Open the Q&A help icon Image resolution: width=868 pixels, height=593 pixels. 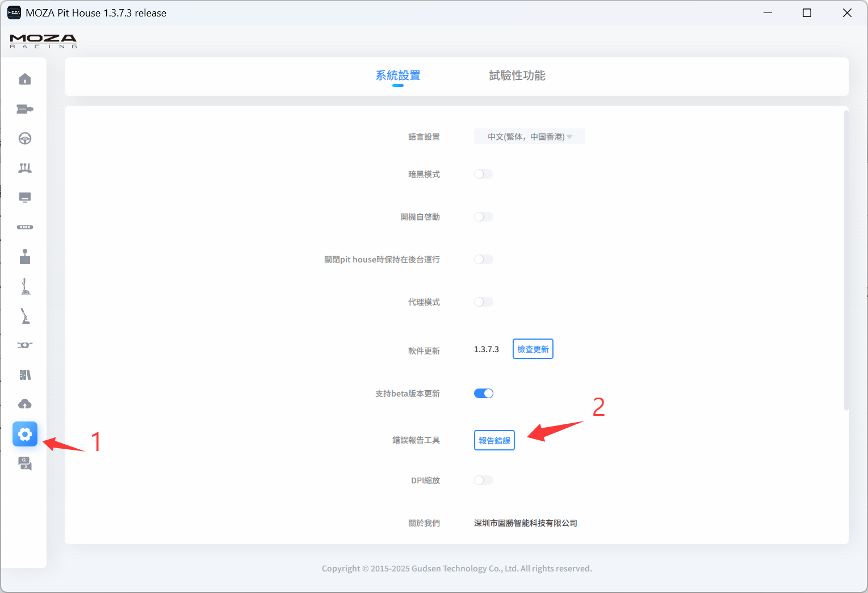[x=25, y=463]
